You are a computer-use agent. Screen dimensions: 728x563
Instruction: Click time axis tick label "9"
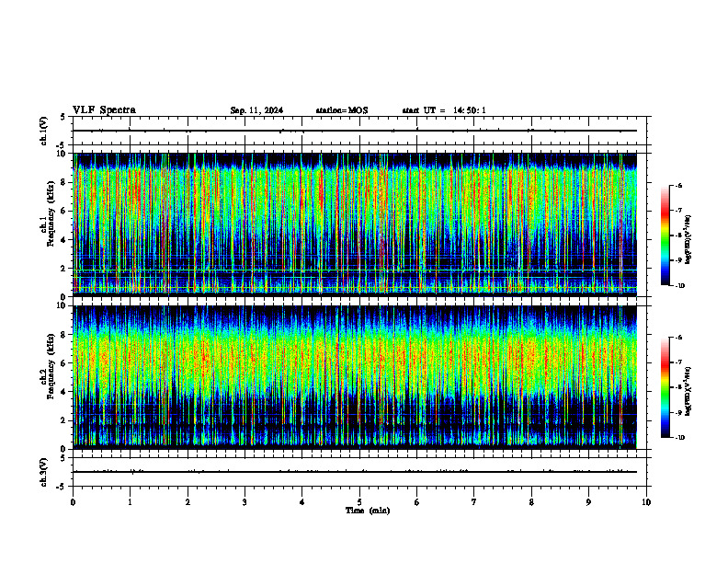click(588, 502)
